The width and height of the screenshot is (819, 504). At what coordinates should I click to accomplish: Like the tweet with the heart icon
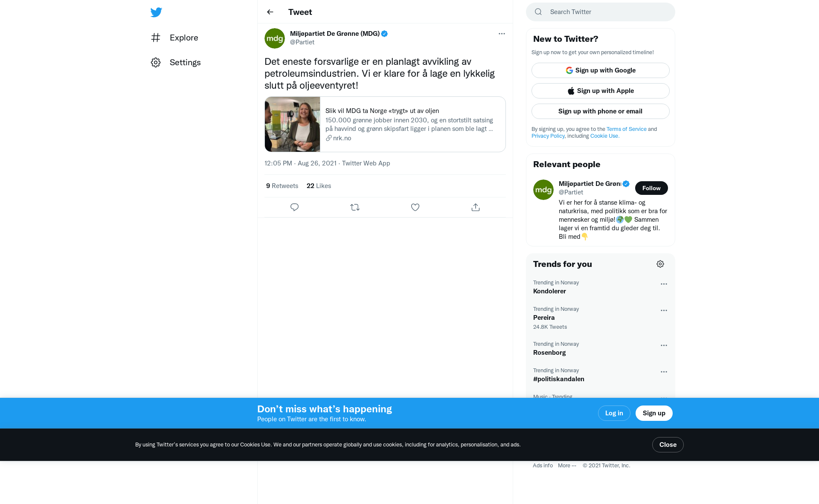point(415,207)
